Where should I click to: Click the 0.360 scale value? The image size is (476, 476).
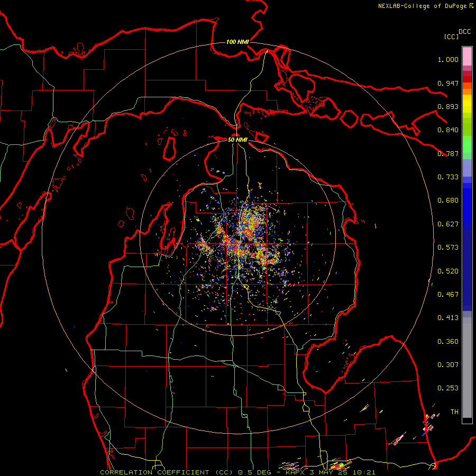tap(448, 342)
